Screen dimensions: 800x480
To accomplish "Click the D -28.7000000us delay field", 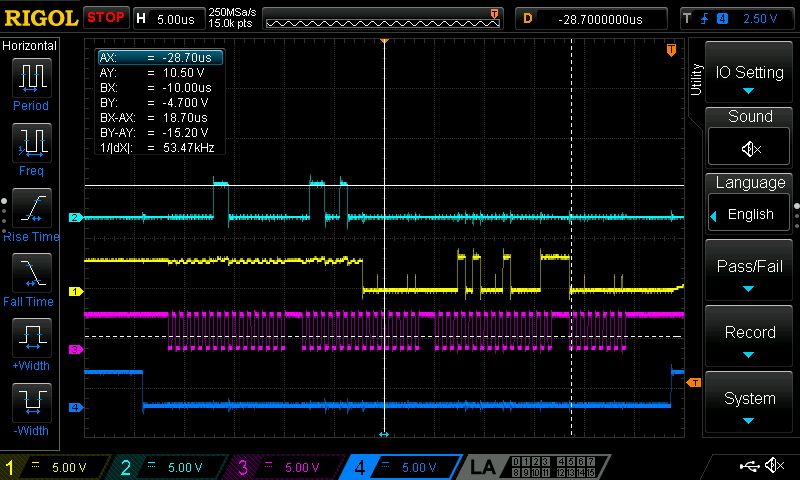I will click(592, 19).
